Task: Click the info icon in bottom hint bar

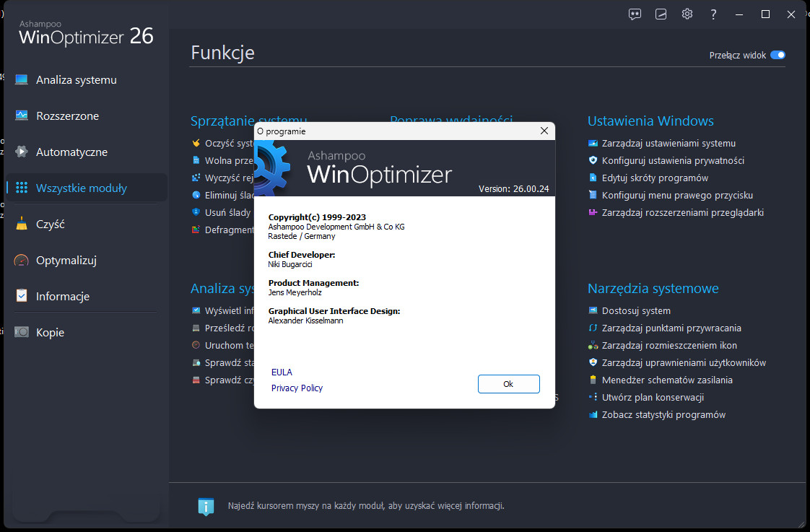Action: point(206,506)
